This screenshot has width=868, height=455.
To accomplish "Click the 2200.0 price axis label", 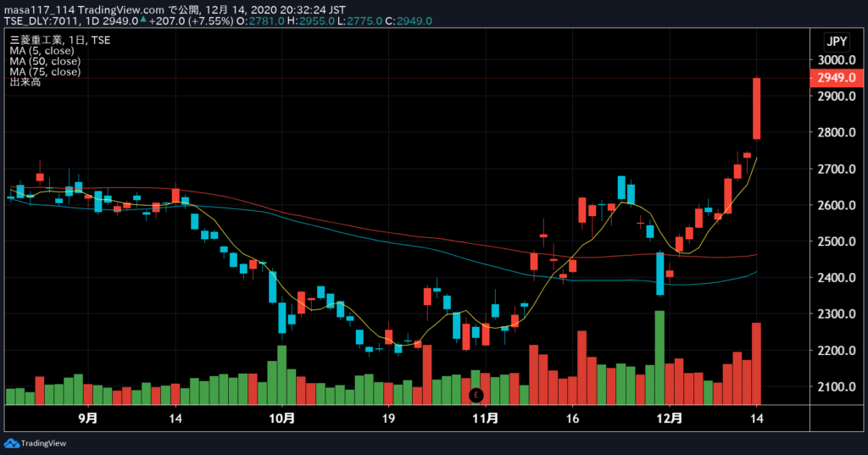I will [837, 351].
